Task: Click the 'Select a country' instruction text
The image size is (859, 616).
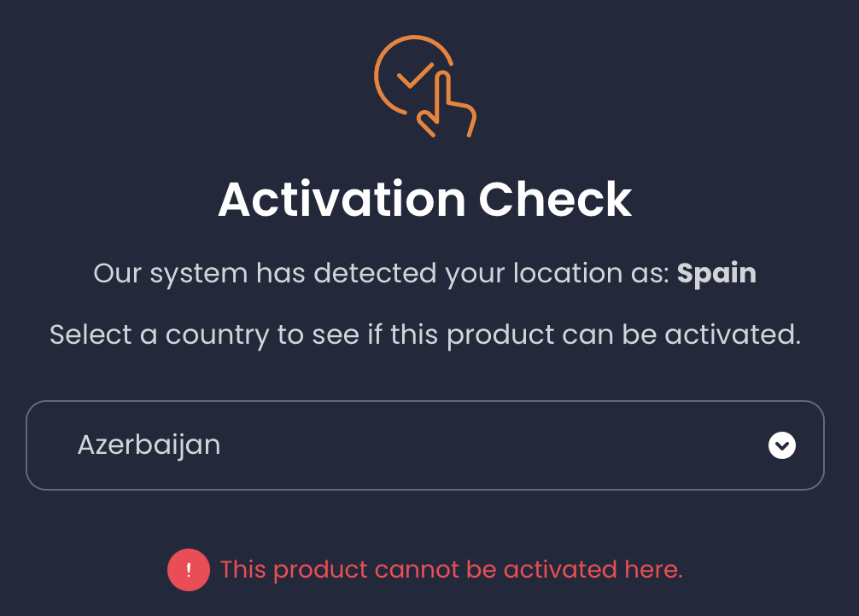Action: (x=424, y=334)
